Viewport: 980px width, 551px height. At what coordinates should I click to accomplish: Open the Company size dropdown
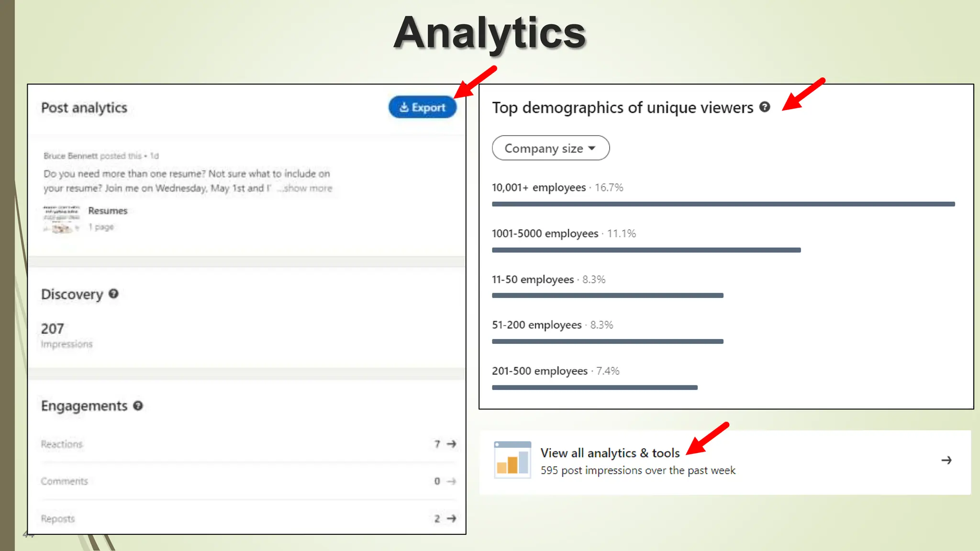pyautogui.click(x=551, y=148)
